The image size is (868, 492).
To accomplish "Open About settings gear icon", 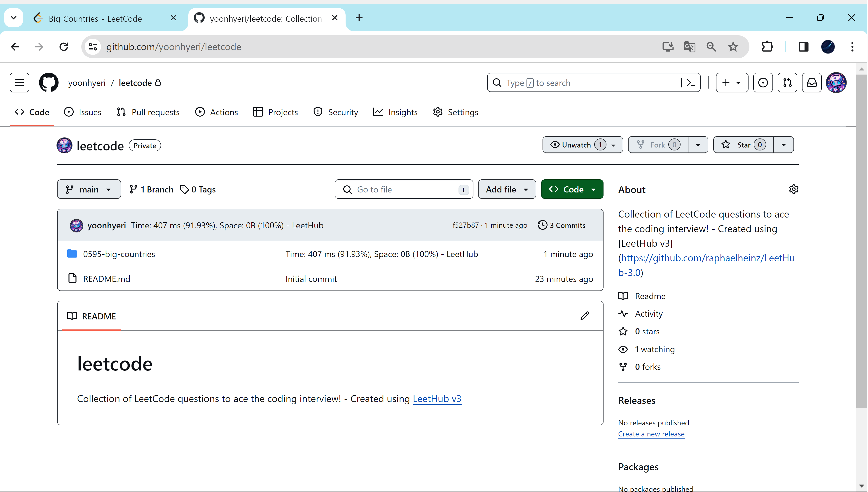I will click(793, 189).
